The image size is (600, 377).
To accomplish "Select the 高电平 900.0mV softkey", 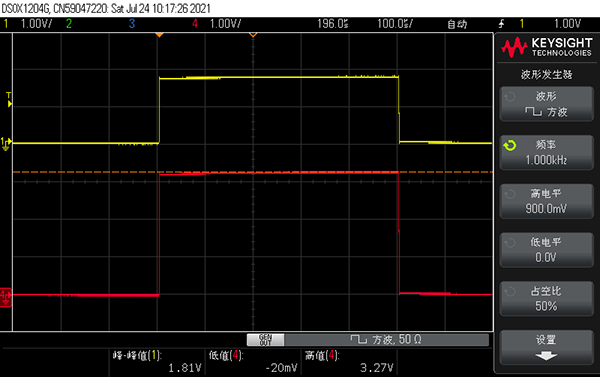I will [546, 201].
